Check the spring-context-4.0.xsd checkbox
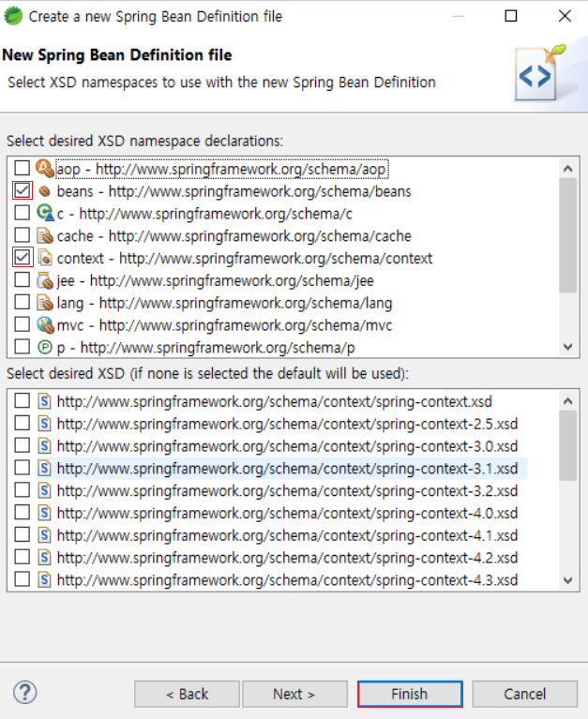Viewport: 588px width, 719px height. (x=22, y=512)
